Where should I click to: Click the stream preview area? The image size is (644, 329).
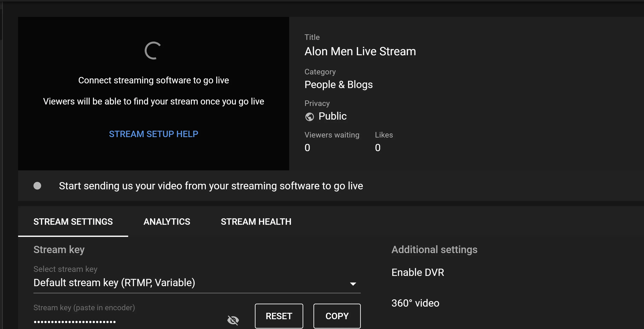pos(153,94)
